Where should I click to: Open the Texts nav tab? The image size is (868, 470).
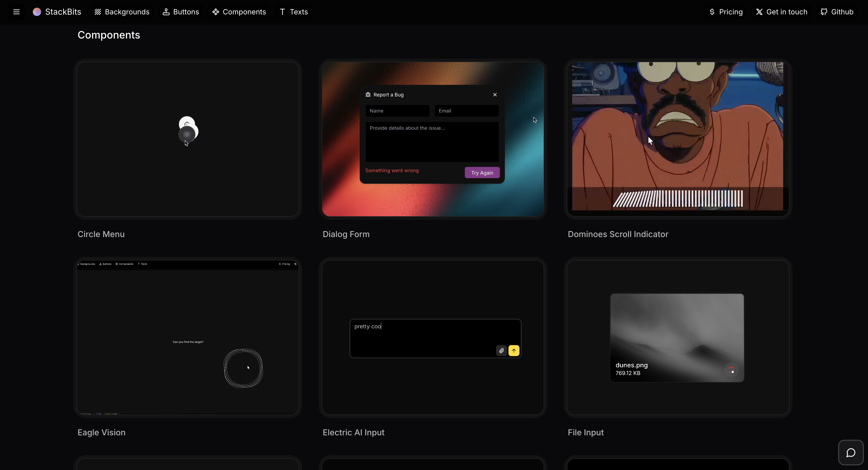click(293, 12)
